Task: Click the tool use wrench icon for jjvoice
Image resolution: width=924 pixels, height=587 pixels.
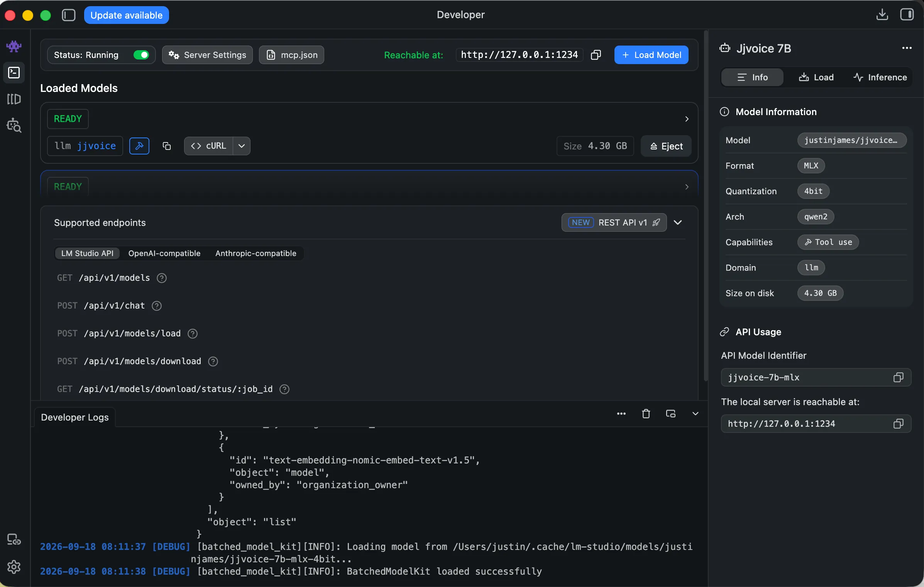Action: pos(139,146)
